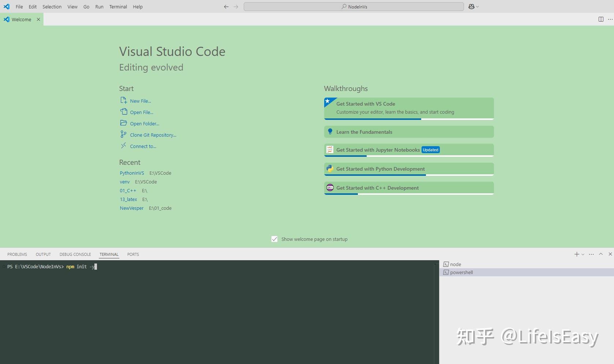Navigate back with the left arrow icon

point(226,7)
